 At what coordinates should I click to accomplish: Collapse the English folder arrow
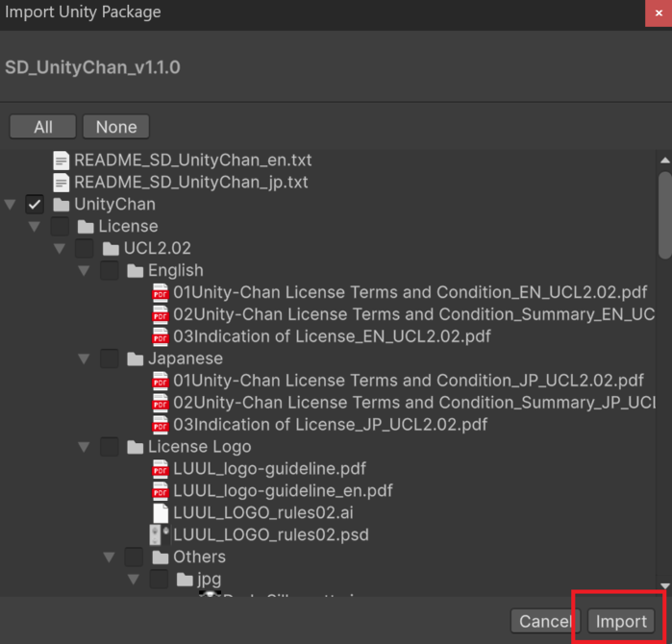[x=85, y=270]
